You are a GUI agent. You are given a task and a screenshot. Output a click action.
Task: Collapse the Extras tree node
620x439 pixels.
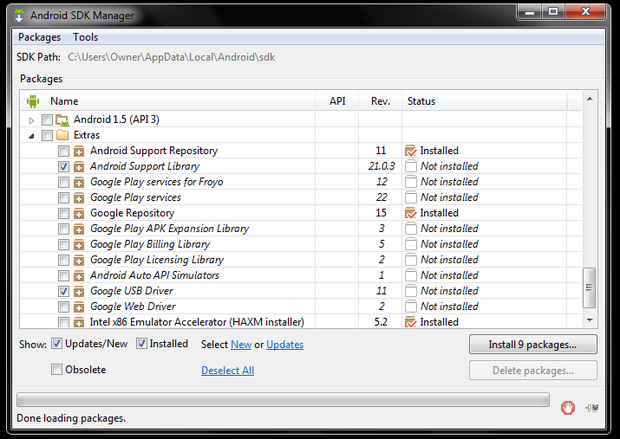pyautogui.click(x=32, y=136)
